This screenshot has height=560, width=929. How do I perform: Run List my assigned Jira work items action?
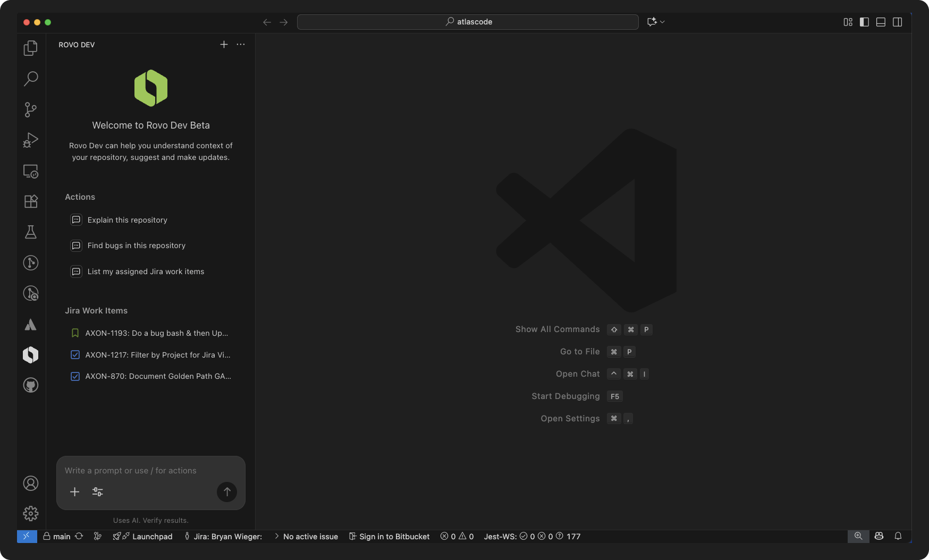138,271
